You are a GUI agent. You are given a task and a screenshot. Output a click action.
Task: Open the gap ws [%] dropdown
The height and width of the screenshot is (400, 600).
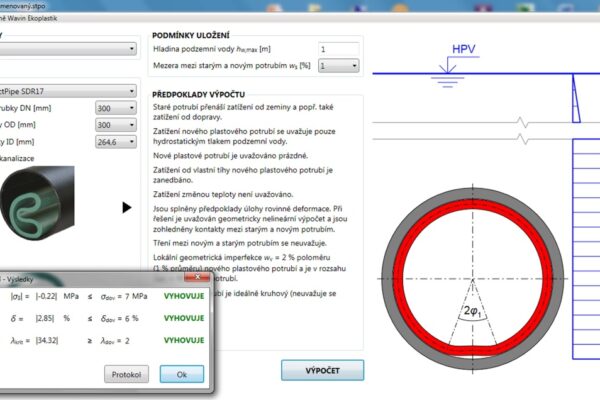click(339, 66)
